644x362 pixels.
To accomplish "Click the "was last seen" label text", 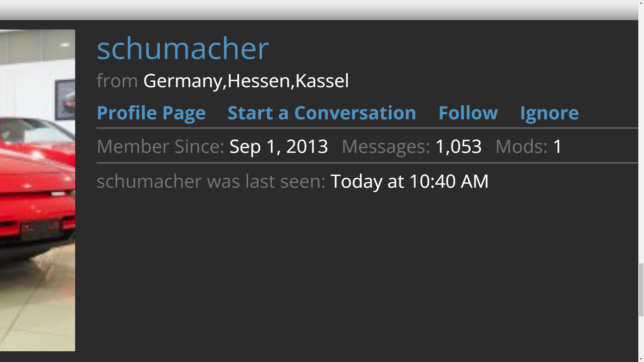I will click(266, 181).
